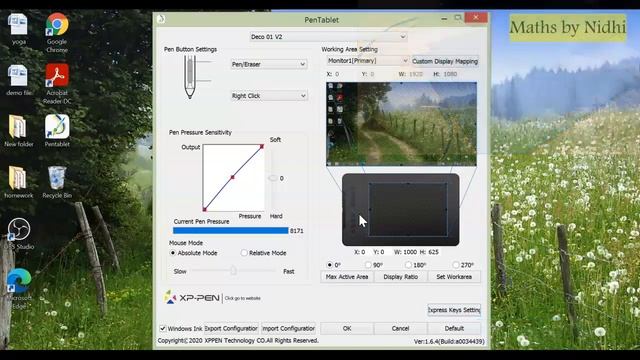Click the 'W: 1000' working area value
Image resolution: width=640 pixels, height=360 pixels.
[x=405, y=252]
